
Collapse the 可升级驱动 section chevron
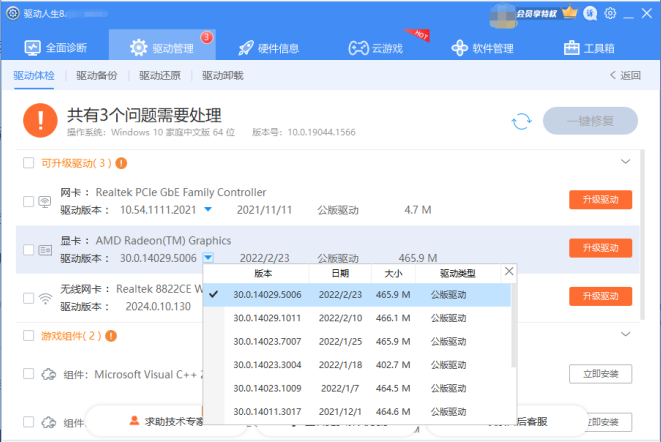tap(626, 162)
